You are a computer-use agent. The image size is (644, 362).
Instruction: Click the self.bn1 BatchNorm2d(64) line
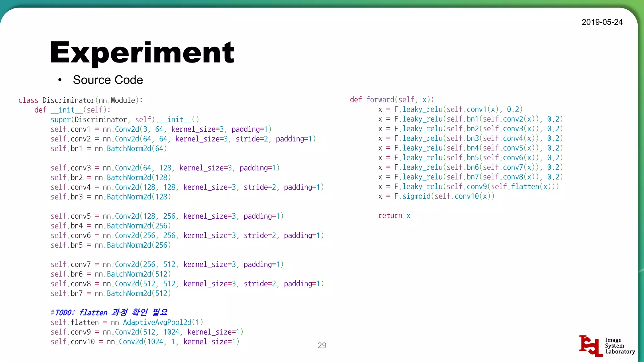[x=108, y=149]
